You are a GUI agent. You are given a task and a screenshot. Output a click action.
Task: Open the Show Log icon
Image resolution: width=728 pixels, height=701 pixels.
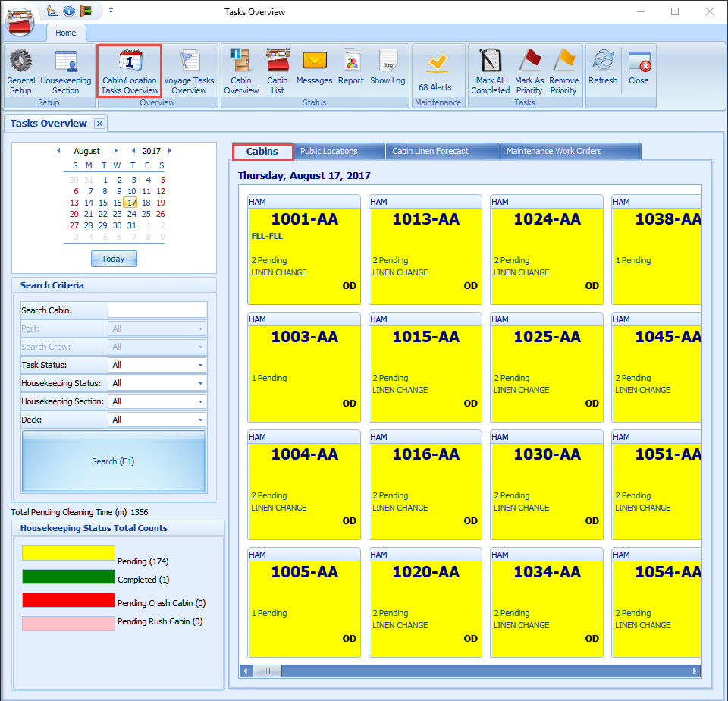pyautogui.click(x=388, y=70)
